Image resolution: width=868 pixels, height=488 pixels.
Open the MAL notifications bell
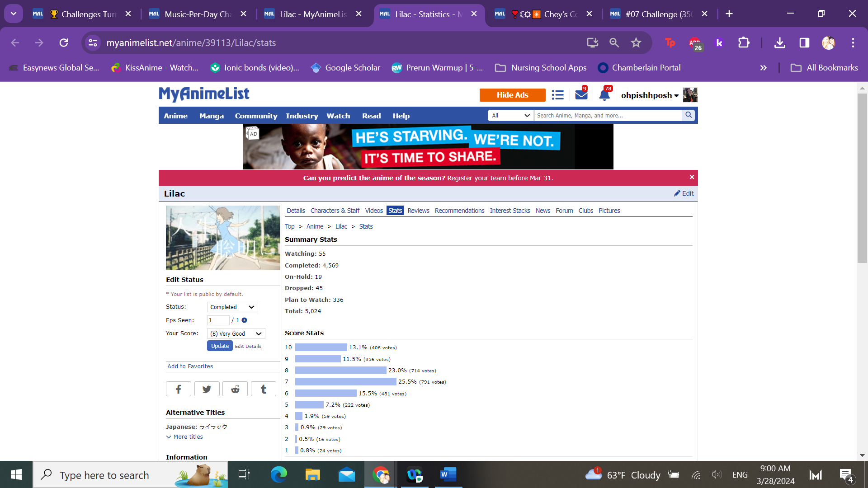click(604, 95)
